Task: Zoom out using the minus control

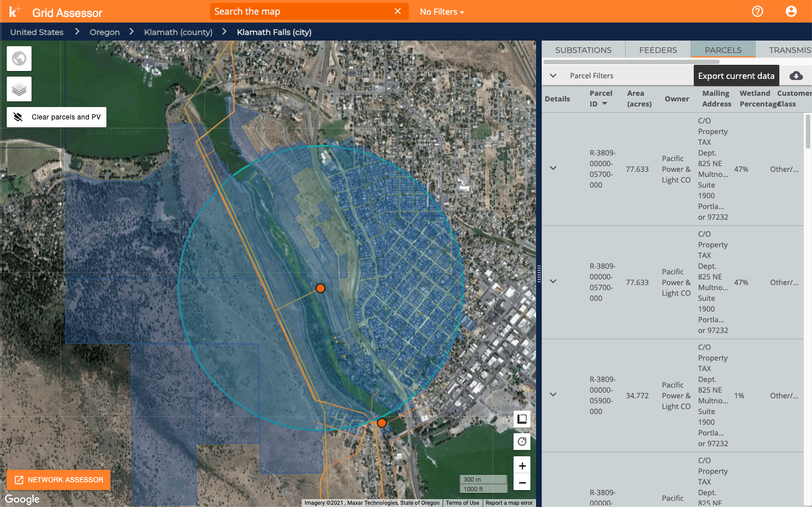Action: pyautogui.click(x=521, y=483)
